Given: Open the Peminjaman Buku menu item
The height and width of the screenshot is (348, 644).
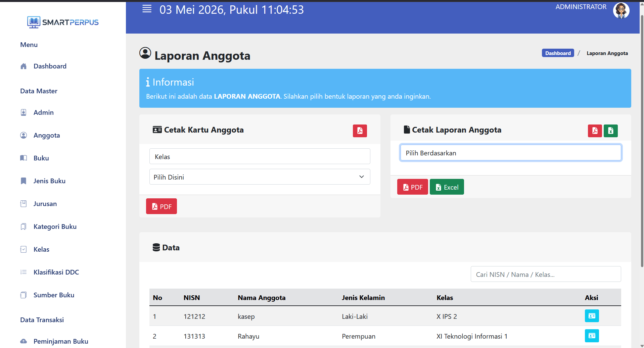Looking at the screenshot, I should (x=61, y=341).
